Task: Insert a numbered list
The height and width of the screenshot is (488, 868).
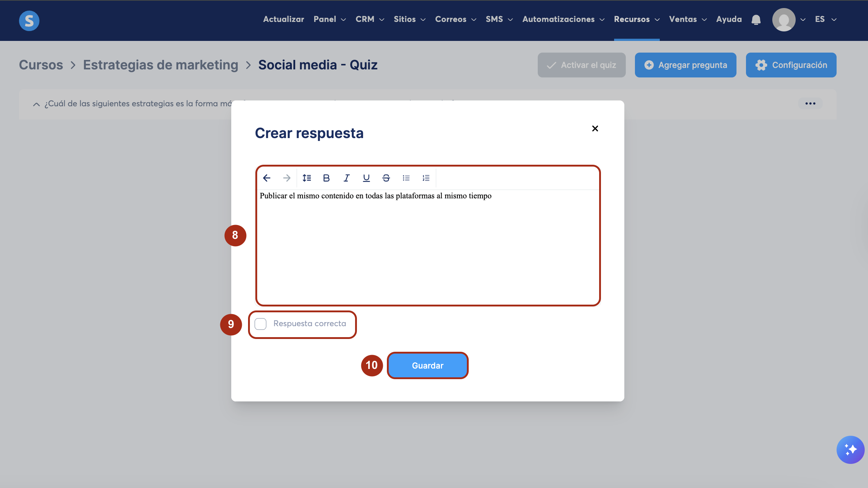Action: pos(426,178)
